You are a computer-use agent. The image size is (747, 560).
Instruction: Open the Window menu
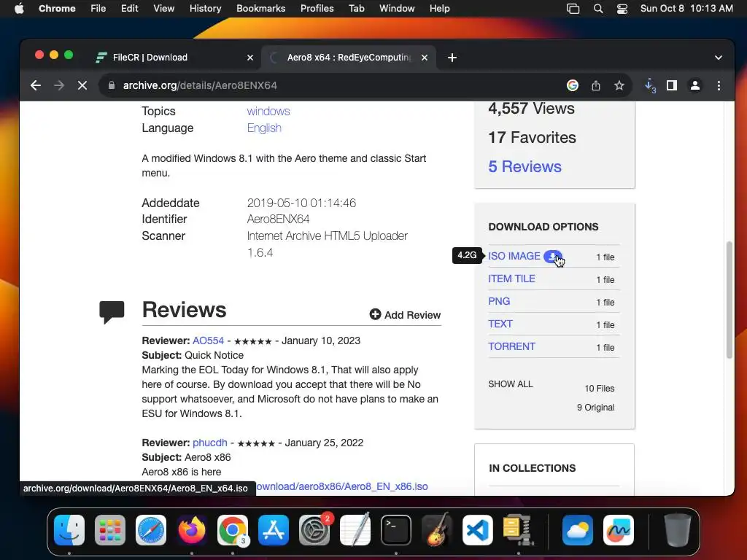point(397,9)
